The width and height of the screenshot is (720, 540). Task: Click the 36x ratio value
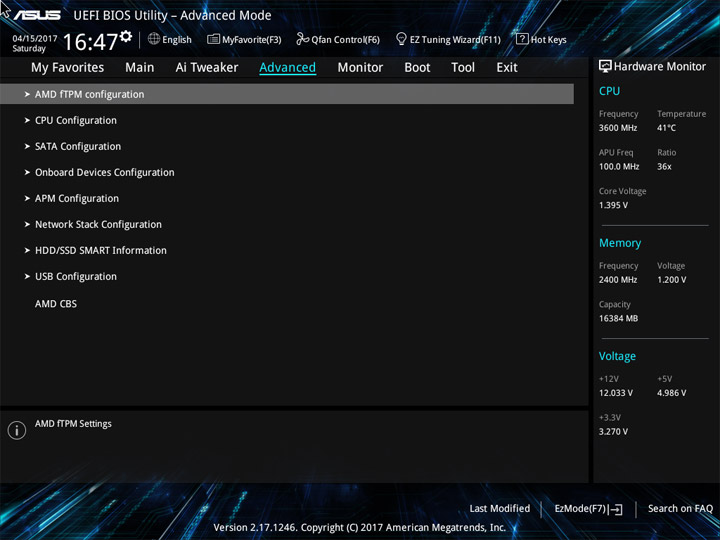[x=664, y=166]
